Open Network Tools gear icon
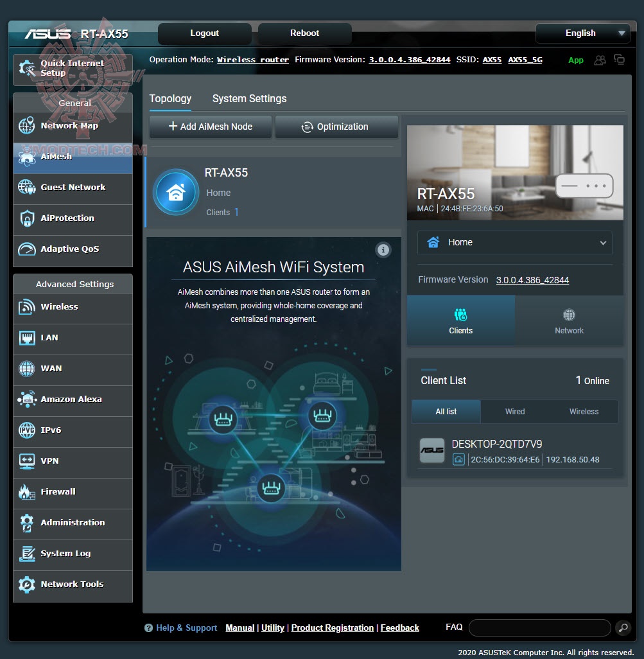Image resolution: width=644 pixels, height=659 pixels. click(x=27, y=584)
